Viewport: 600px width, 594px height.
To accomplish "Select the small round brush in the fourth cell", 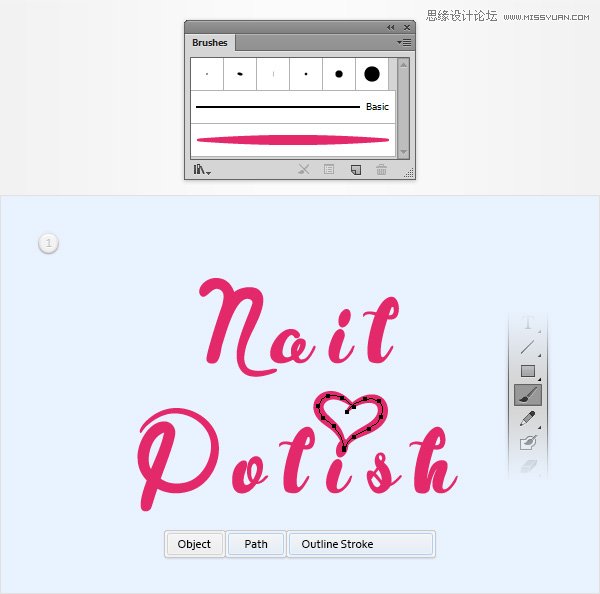I will click(306, 74).
